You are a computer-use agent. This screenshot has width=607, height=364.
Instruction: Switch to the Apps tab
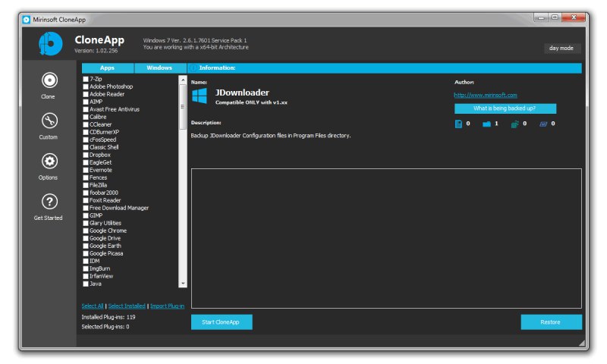coord(107,68)
